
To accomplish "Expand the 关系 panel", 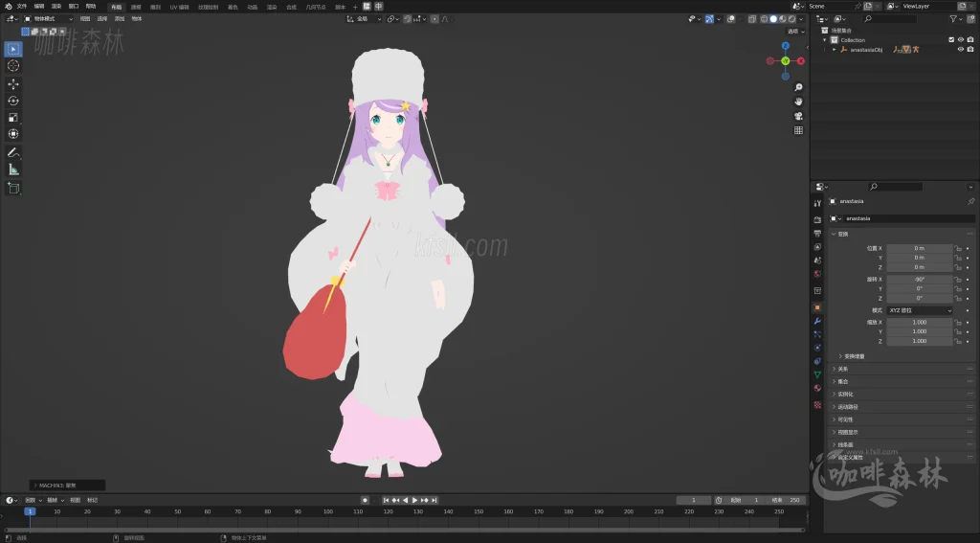I will tap(901, 369).
